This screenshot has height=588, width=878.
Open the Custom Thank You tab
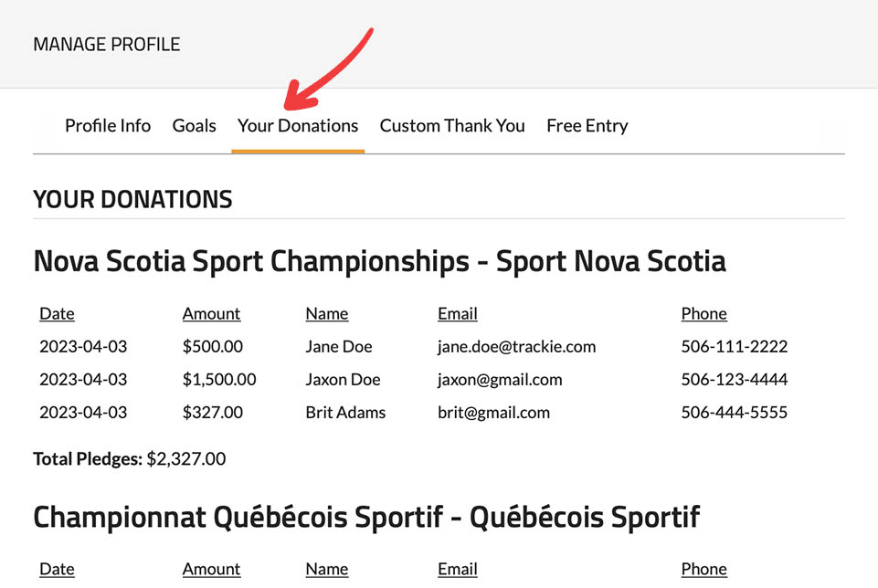click(x=452, y=126)
